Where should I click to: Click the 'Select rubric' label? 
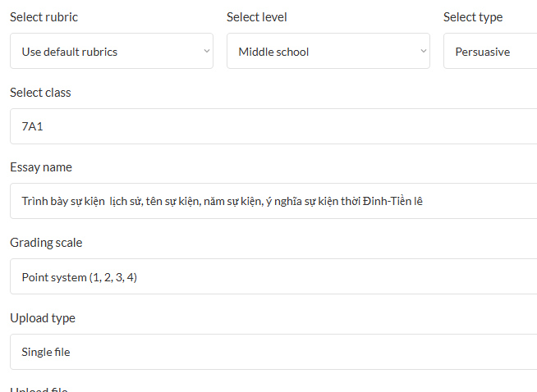pyautogui.click(x=44, y=17)
